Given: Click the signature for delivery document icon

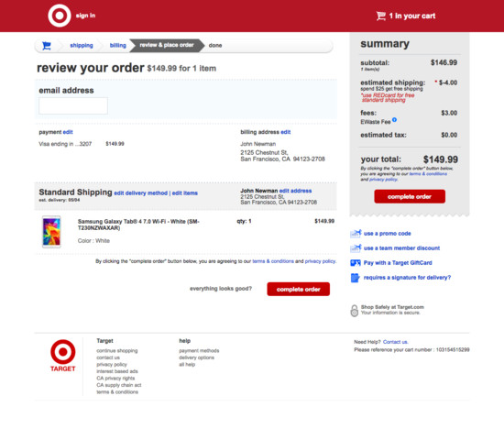Looking at the screenshot, I should click(355, 278).
